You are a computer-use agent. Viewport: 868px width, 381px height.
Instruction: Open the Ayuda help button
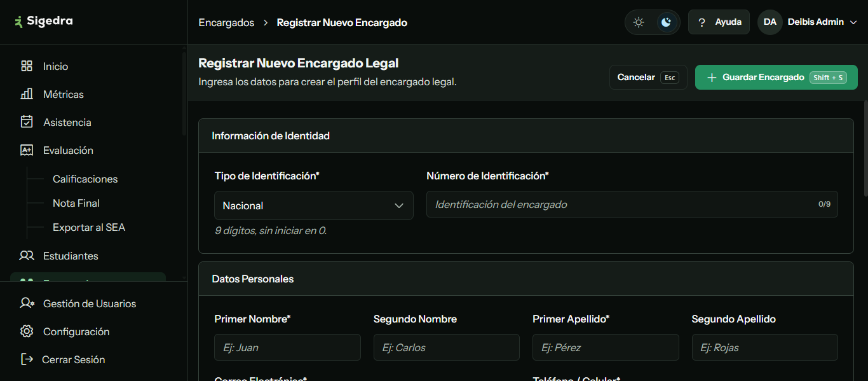tap(719, 22)
